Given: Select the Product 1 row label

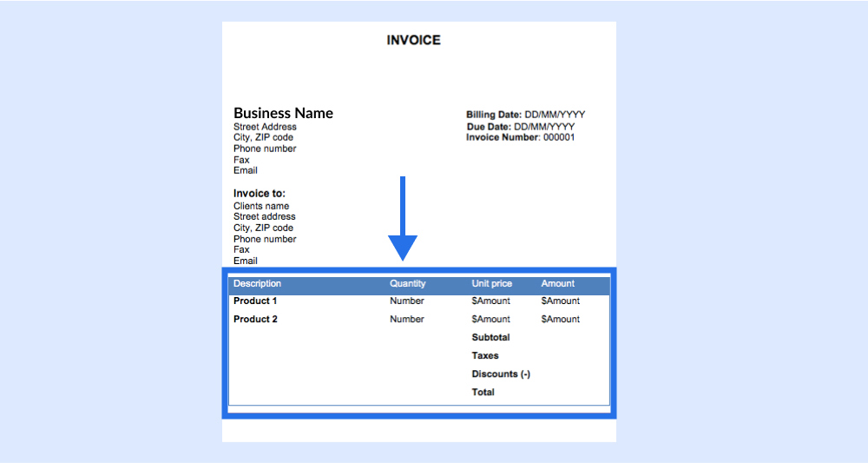Looking at the screenshot, I should click(255, 301).
